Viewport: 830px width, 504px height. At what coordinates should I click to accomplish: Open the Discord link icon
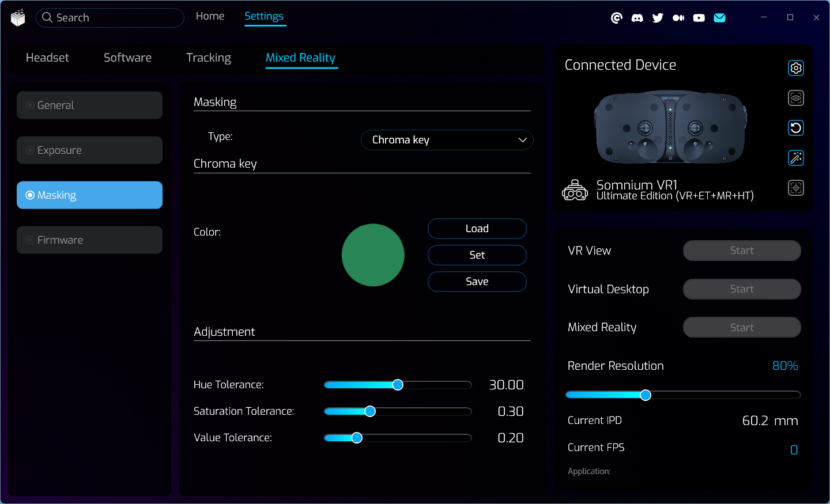(x=637, y=18)
